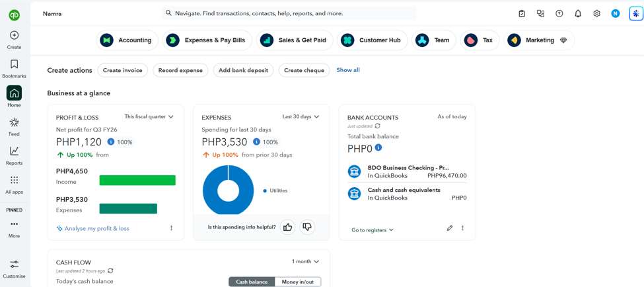Expand Last 30 days dropdown
Screen dimensions: 644x287
301,117
